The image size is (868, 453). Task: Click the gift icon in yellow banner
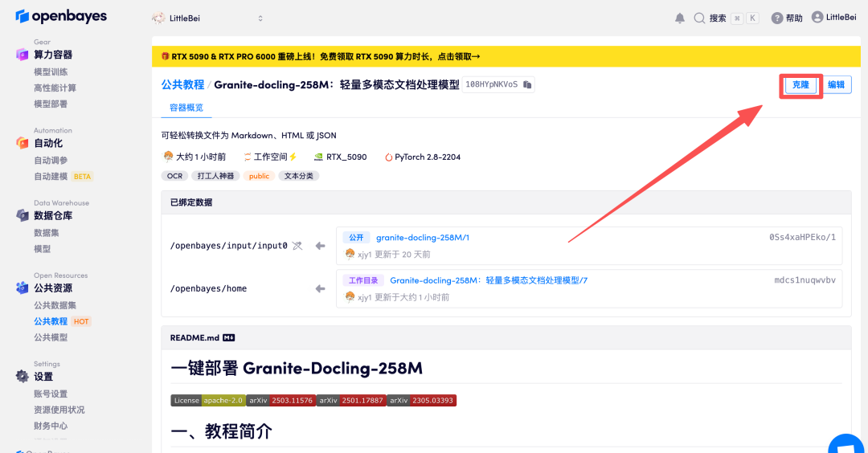point(165,56)
